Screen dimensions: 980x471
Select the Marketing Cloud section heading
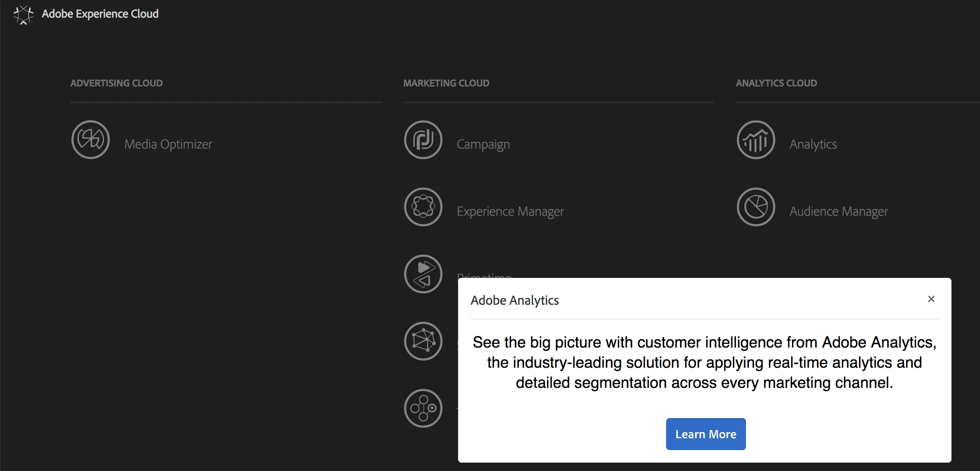pos(446,83)
